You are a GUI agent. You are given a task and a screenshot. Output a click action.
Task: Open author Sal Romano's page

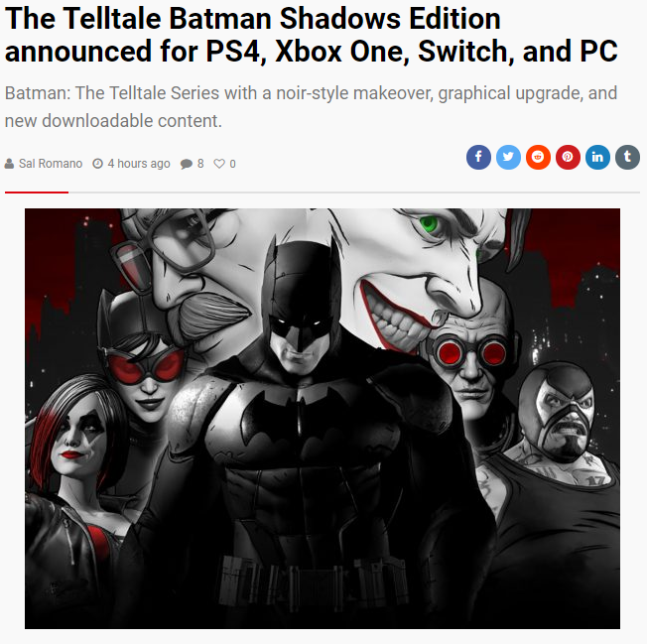click(x=51, y=164)
